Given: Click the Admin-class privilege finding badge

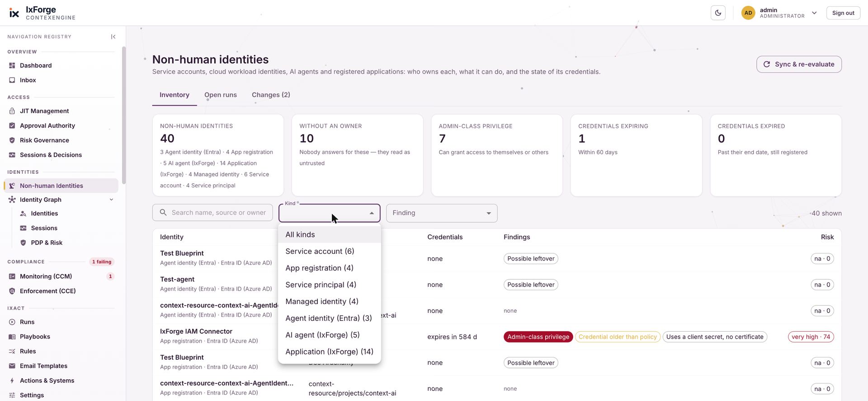Looking at the screenshot, I should pos(538,337).
